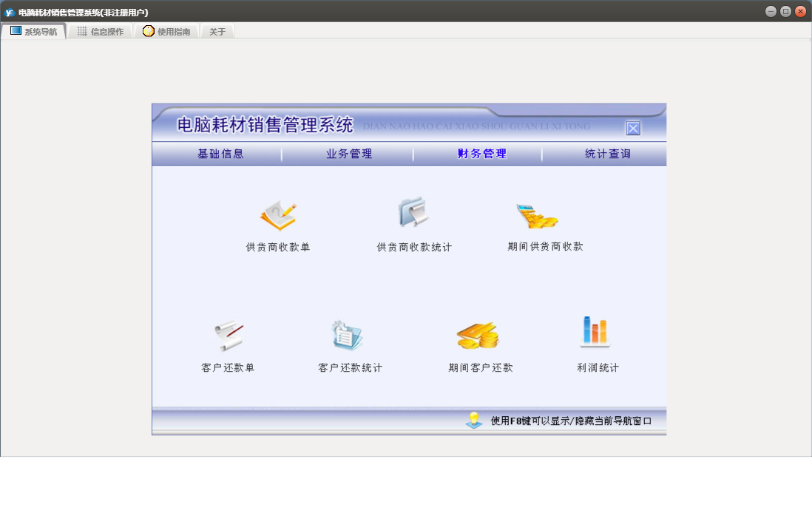This screenshot has height=527, width=812.
Task: Open the 期间客户还款 gold coins icon
Action: coord(478,336)
